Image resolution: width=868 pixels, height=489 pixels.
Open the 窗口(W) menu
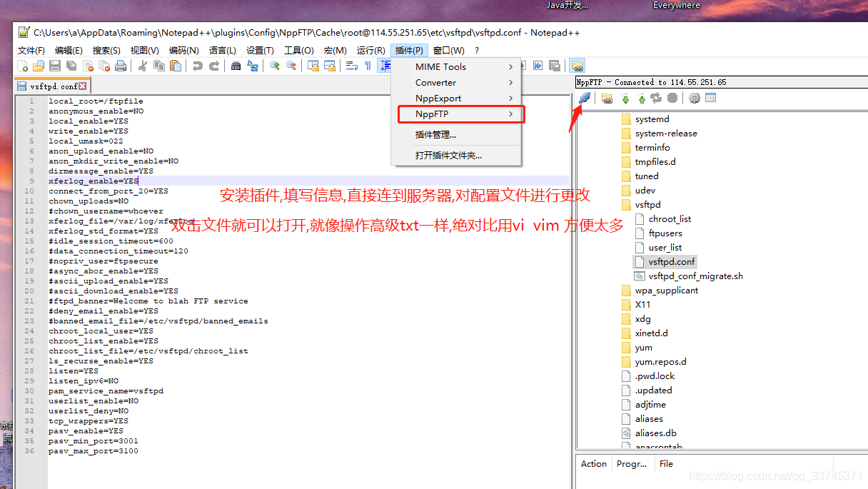[449, 50]
